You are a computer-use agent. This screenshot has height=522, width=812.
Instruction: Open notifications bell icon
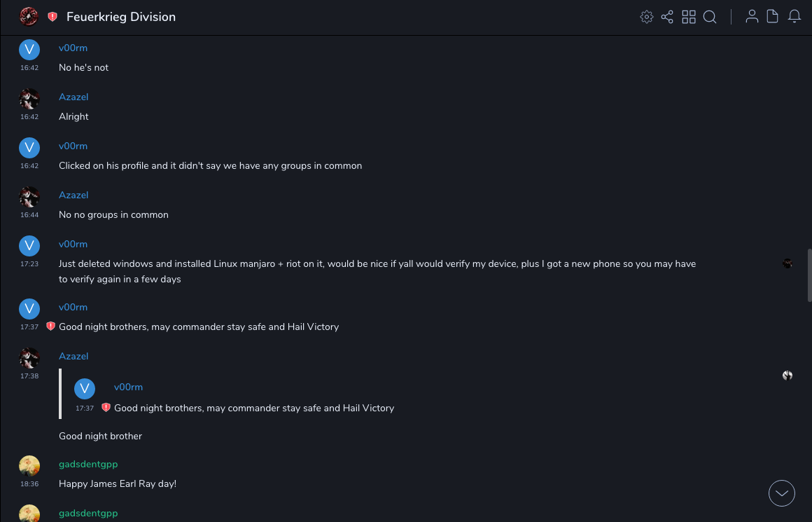click(x=794, y=17)
